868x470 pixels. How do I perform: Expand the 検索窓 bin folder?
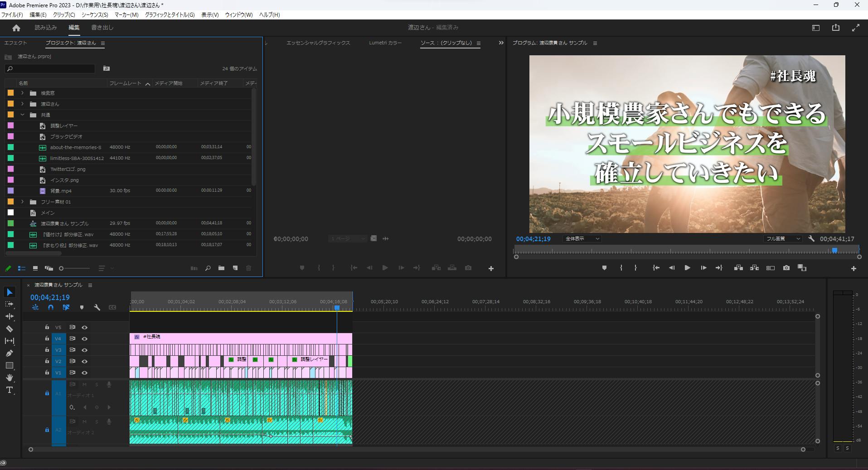22,93
